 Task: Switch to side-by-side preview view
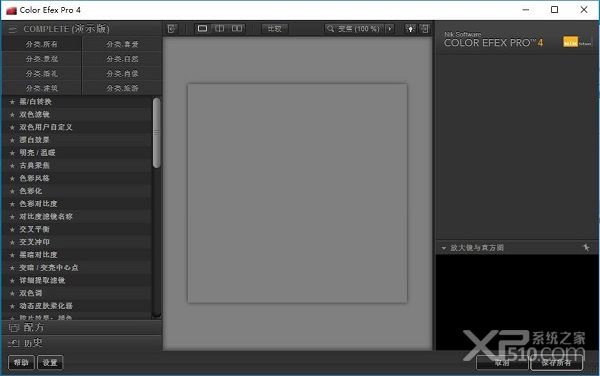tap(237, 29)
